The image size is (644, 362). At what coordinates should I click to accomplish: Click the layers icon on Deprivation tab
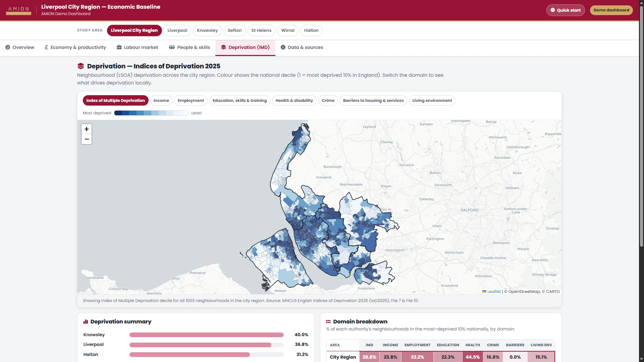(223, 47)
